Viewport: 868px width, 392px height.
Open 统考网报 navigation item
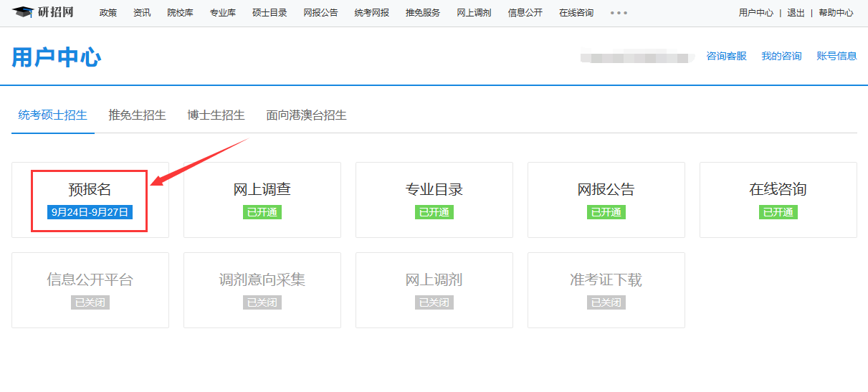[x=371, y=13]
